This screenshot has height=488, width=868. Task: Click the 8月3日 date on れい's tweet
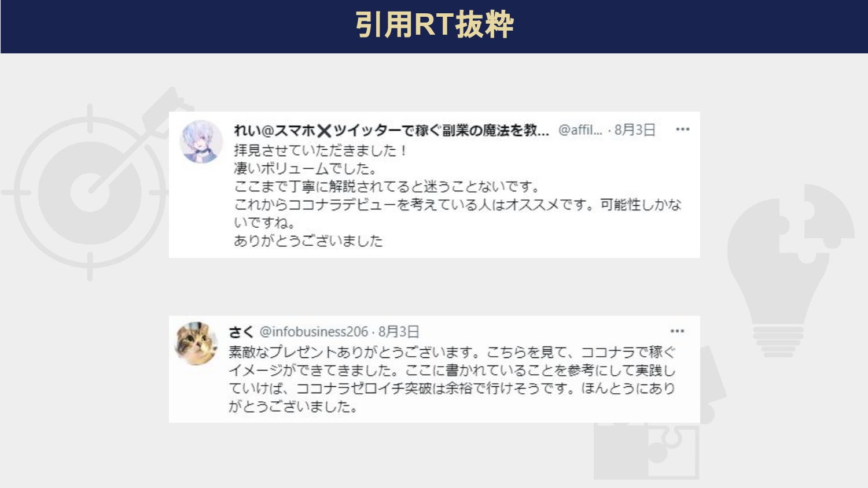635,130
